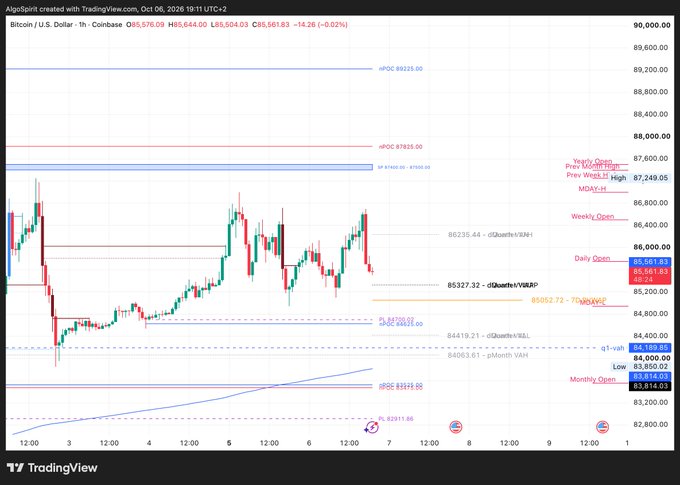Click the Low 83,850.02 price tag
Viewport: 680px width, 485px height.
(x=641, y=367)
